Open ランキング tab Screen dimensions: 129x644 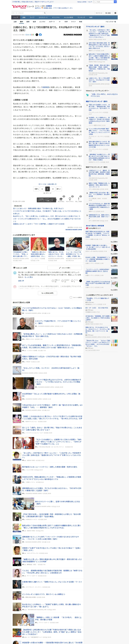tap(81, 17)
